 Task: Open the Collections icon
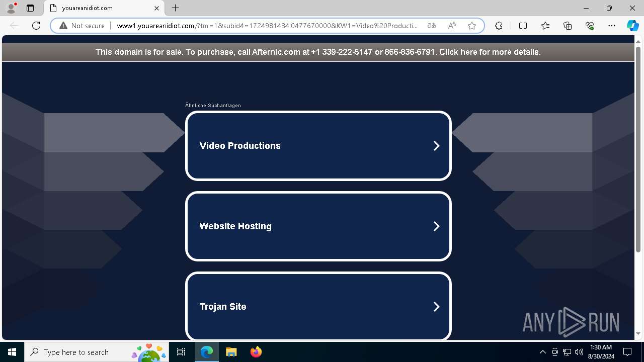[568, 26]
